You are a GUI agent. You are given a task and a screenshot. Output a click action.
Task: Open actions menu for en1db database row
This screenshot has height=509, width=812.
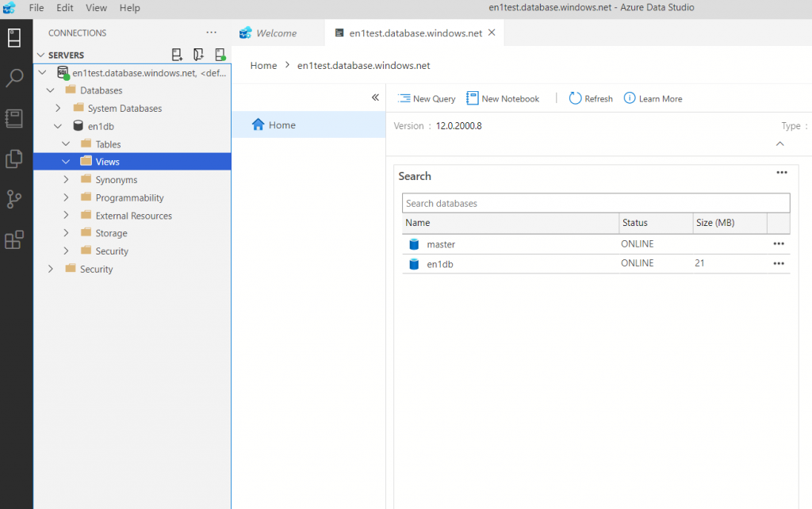tap(779, 263)
